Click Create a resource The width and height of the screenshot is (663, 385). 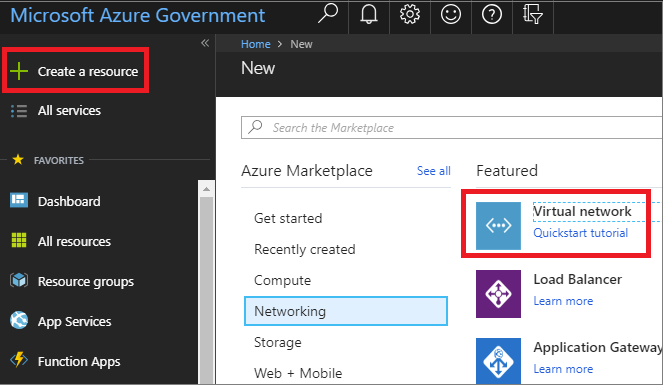pyautogui.click(x=75, y=71)
